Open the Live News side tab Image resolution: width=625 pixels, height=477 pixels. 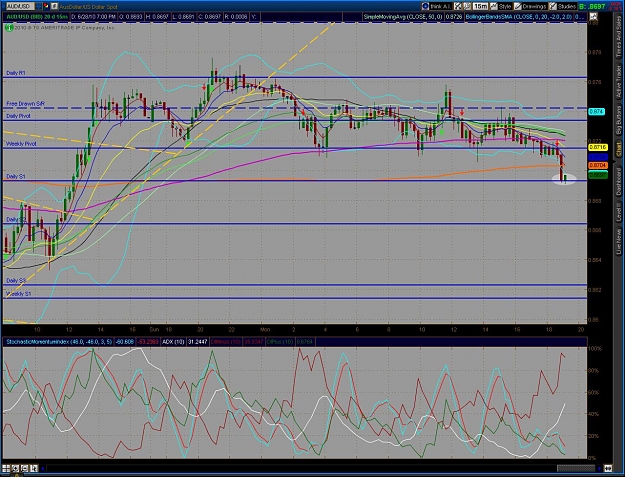coord(619,241)
